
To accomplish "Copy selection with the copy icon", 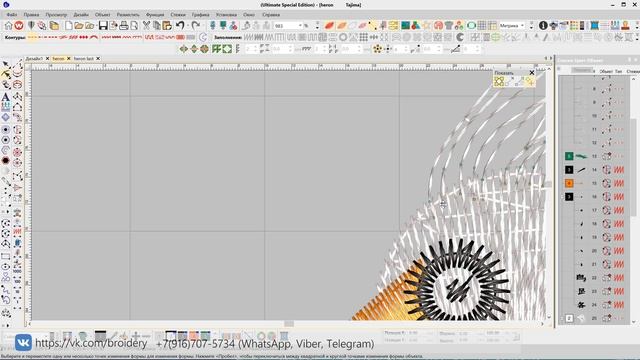I will click(x=157, y=26).
